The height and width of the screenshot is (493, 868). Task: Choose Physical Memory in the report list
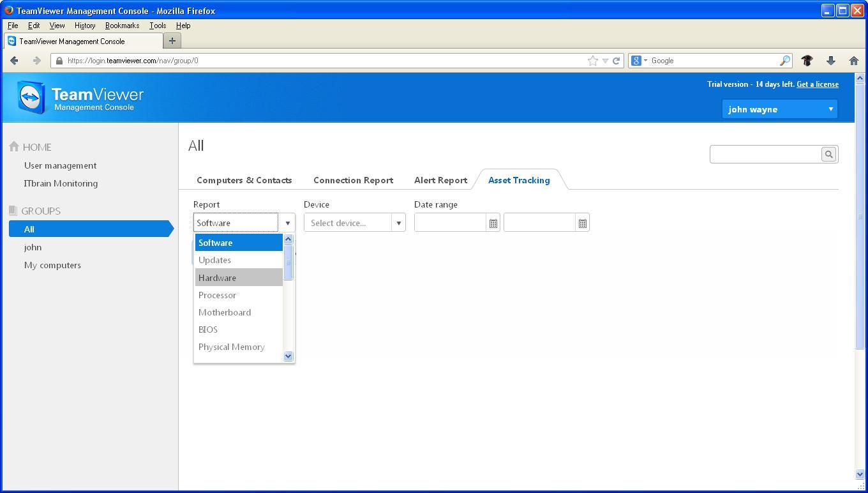[239, 347]
